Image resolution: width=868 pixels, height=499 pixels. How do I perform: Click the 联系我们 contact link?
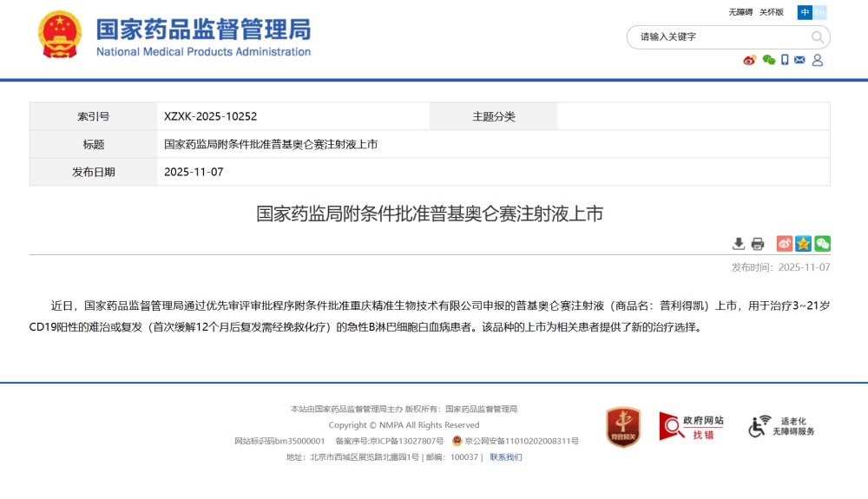[x=506, y=457]
